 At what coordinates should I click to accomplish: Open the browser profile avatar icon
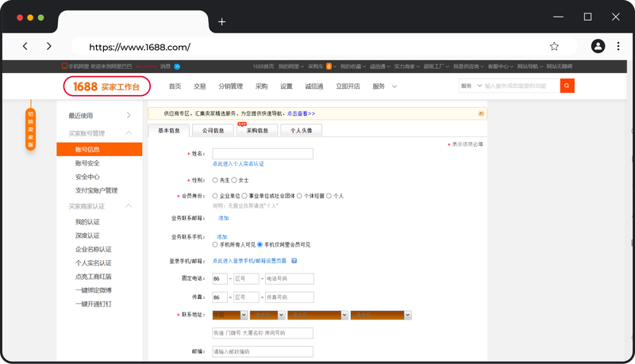click(598, 47)
